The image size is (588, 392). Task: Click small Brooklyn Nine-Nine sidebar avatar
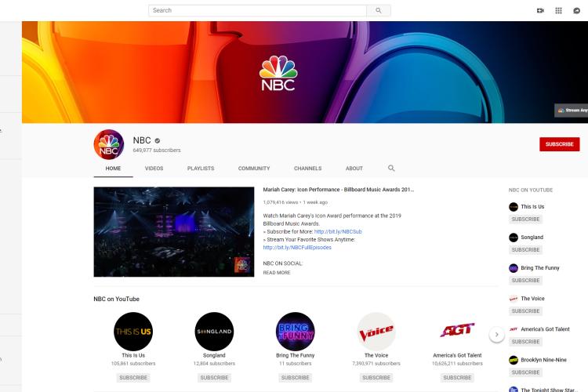click(x=514, y=360)
